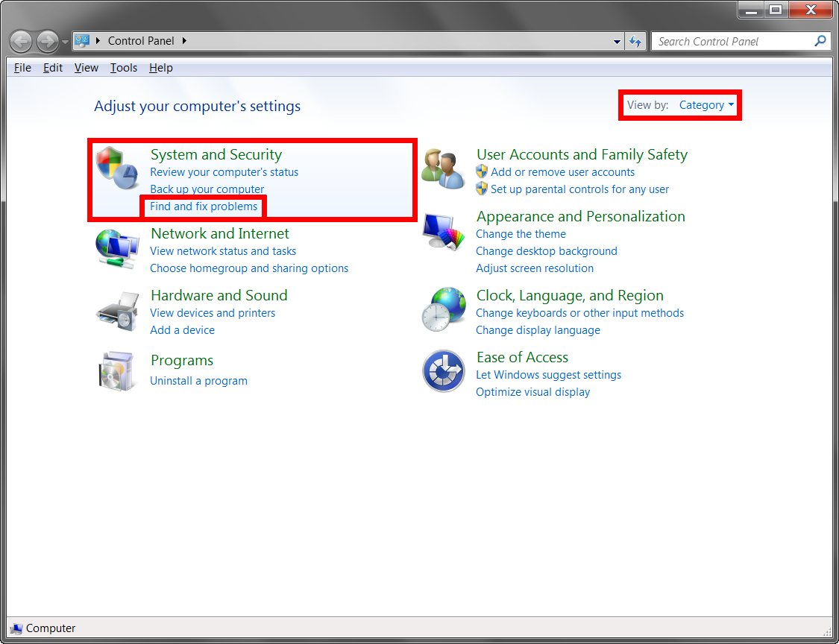Viewport: 839px width, 644px height.
Task: Open the Appearance and Personalization monitor icon
Action: click(444, 230)
